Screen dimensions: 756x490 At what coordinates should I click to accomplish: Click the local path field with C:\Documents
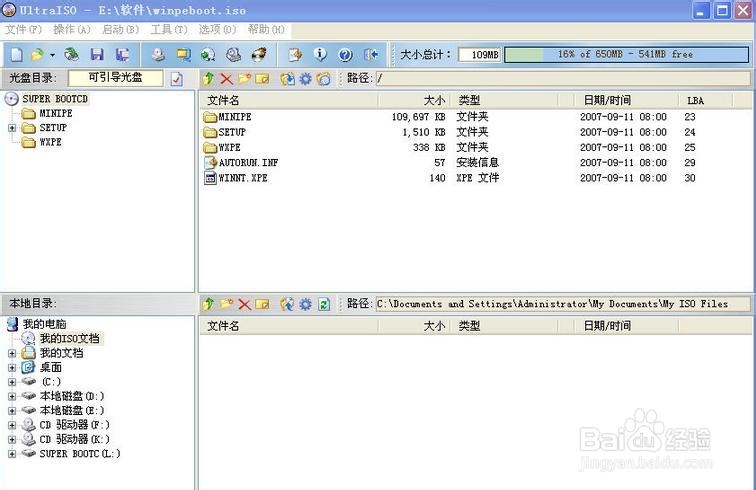(x=563, y=304)
